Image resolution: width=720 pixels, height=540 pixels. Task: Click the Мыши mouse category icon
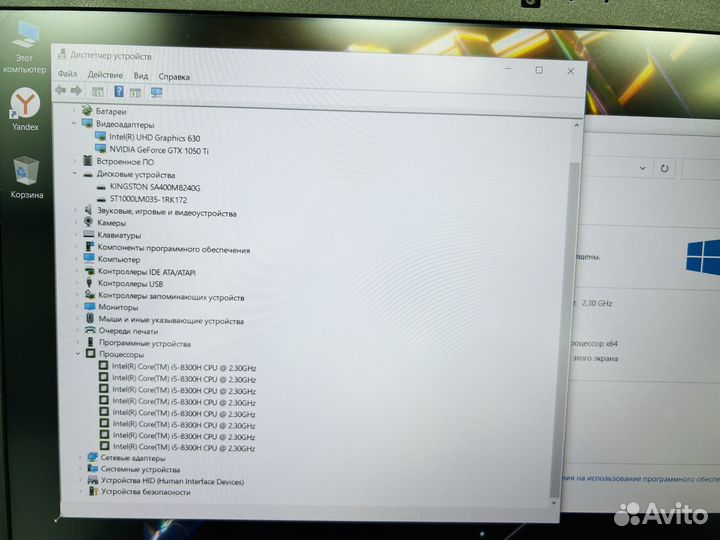(x=90, y=318)
